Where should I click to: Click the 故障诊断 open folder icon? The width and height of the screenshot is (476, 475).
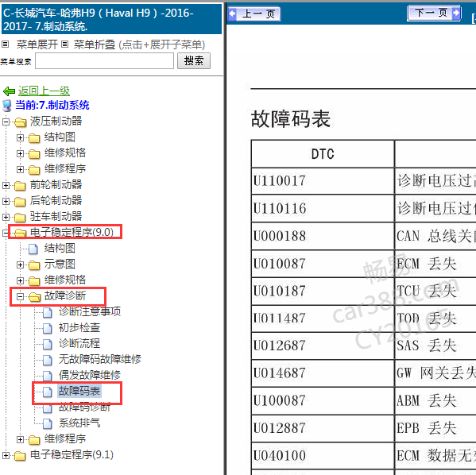coord(34,297)
